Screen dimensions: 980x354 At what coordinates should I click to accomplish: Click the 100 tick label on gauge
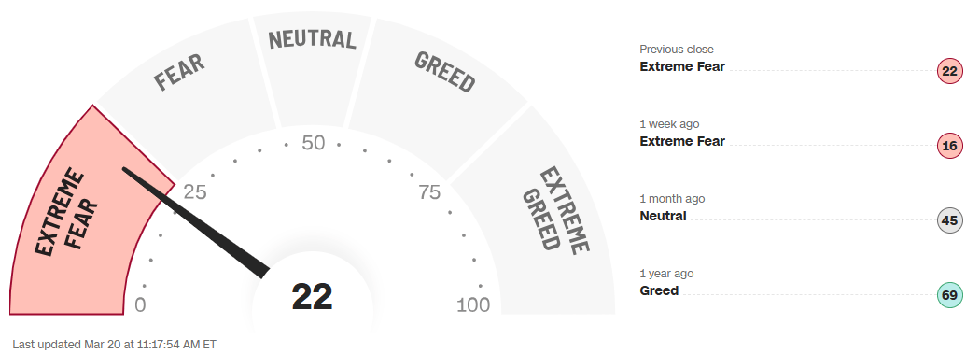(x=473, y=305)
